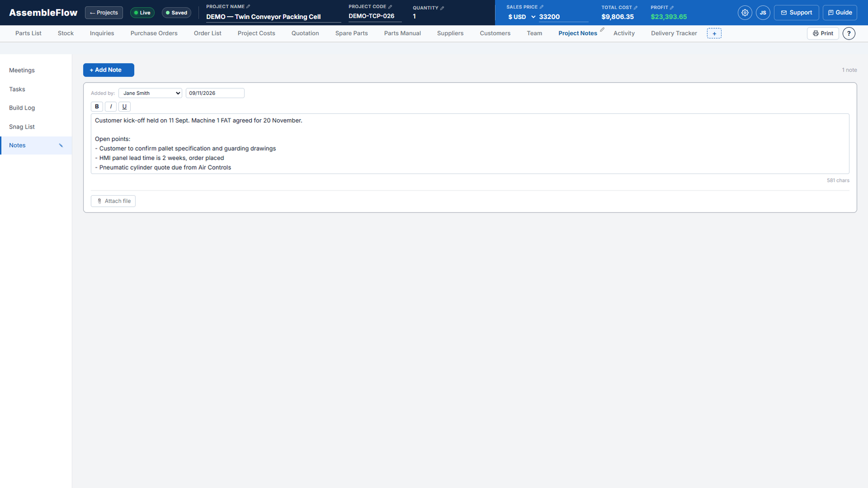Switch to the Activity tab
Image resolution: width=868 pixels, height=488 pixels.
pyautogui.click(x=624, y=34)
